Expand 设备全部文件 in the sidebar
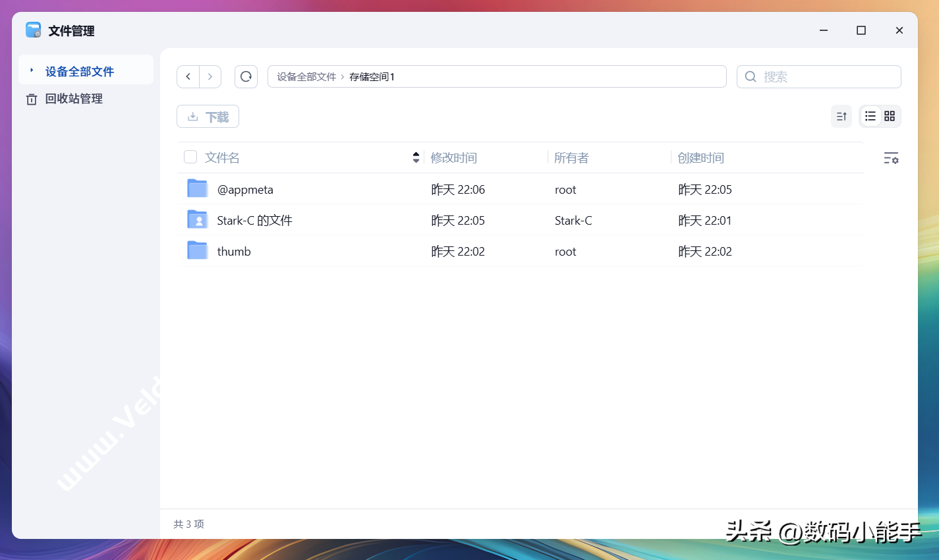939x560 pixels. (32, 70)
